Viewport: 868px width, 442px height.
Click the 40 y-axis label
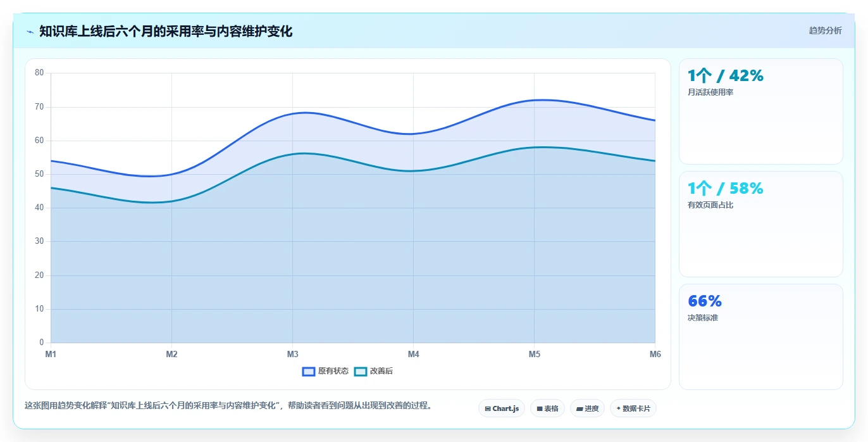39,208
